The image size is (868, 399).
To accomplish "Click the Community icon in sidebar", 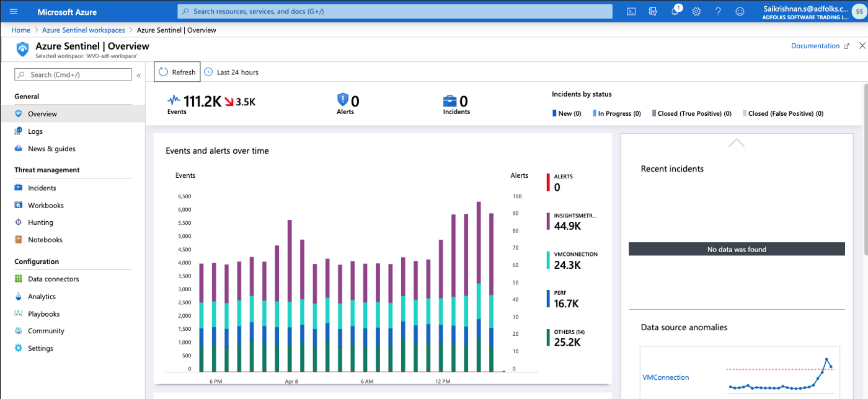I will point(19,331).
